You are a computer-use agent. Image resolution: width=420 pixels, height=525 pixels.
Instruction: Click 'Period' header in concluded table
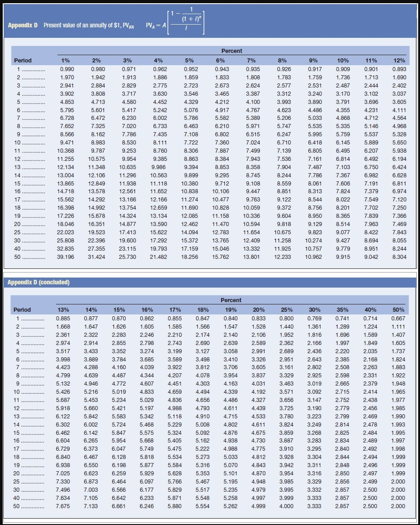point(22,310)
